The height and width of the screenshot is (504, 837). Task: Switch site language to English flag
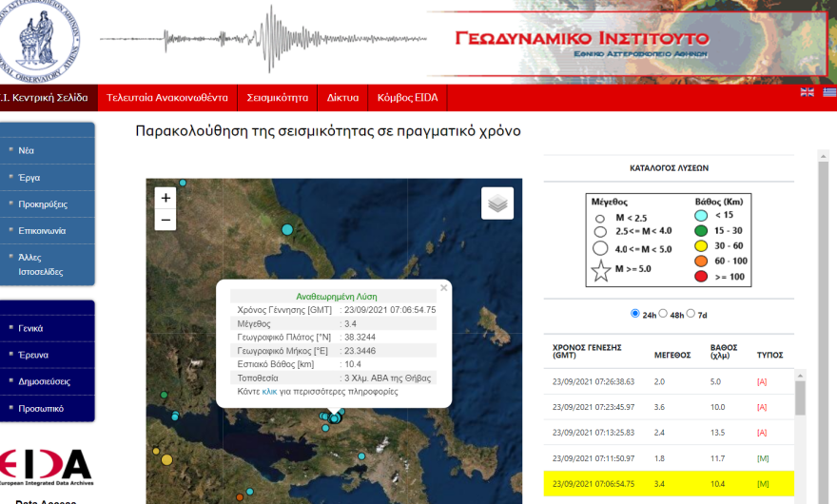[808, 92]
